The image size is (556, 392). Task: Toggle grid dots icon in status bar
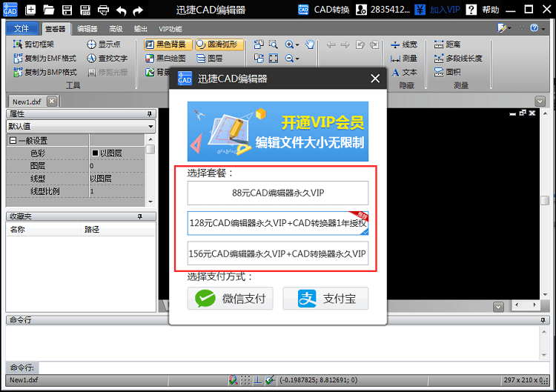(245, 380)
